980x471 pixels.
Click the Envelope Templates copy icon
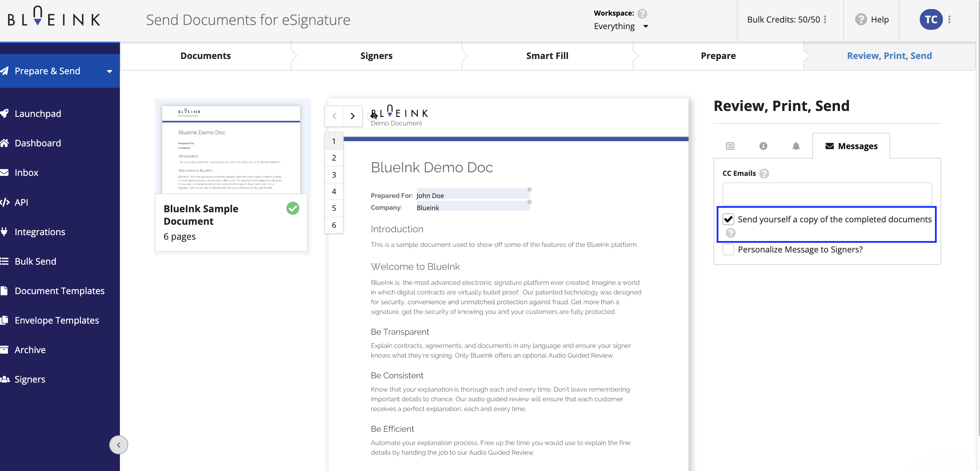[x=5, y=320]
